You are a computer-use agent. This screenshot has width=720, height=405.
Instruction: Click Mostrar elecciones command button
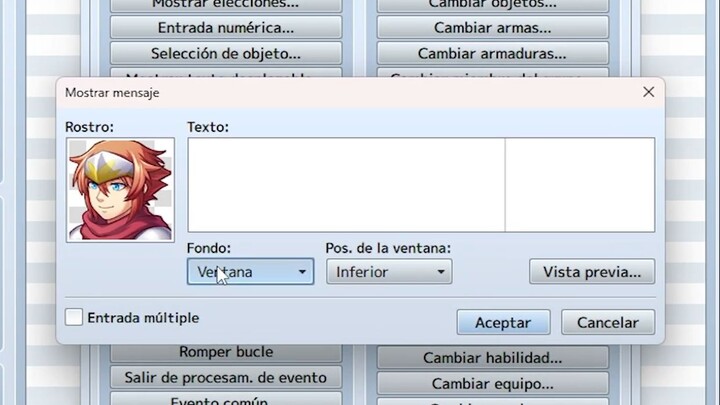tap(226, 5)
